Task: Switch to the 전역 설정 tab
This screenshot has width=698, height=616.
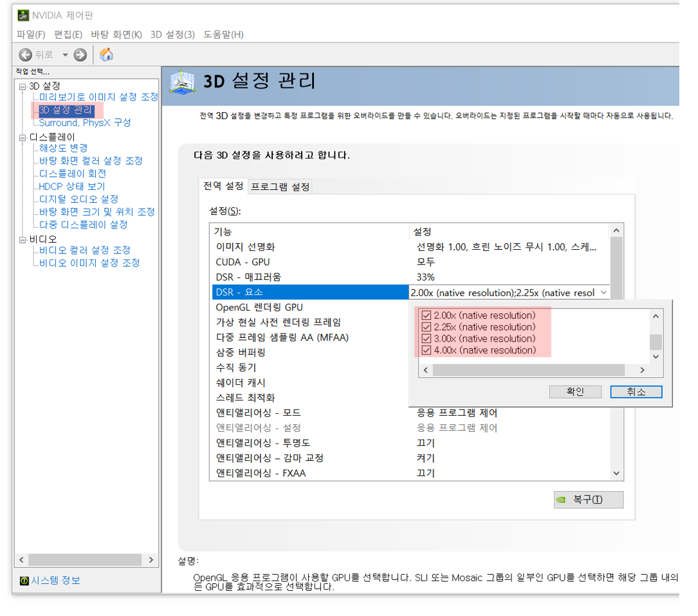Action: tap(223, 186)
